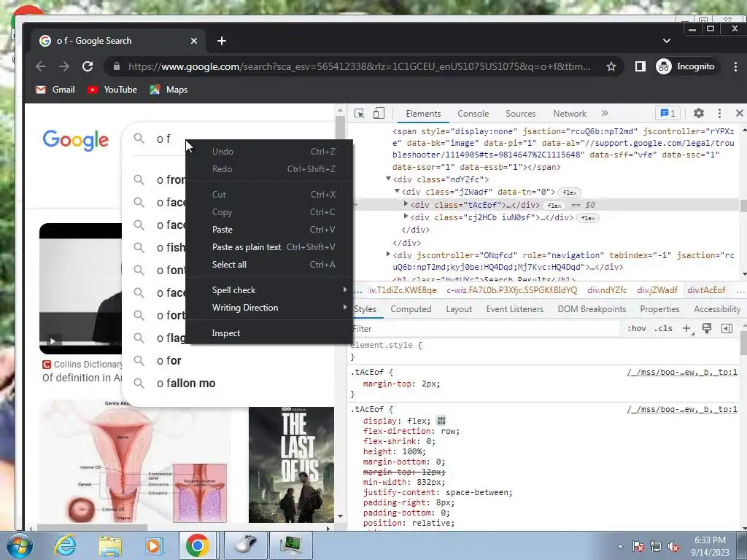Open the tab search chevron
Screen dimensions: 747x560
click(667, 41)
